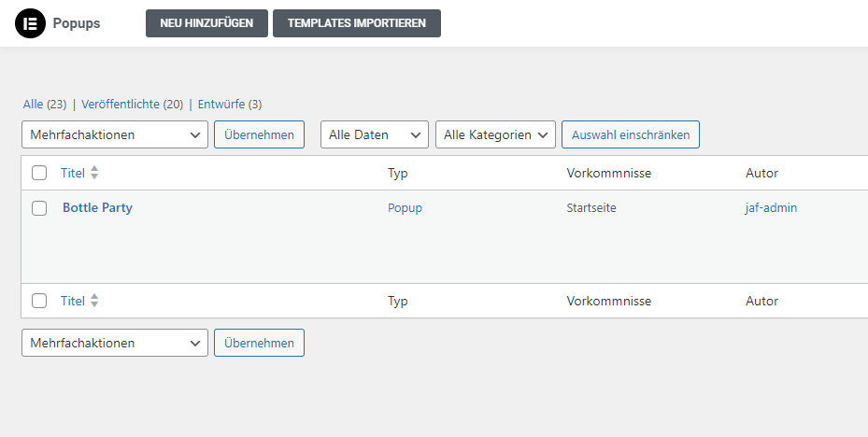
Task: Show Alle (23) popups filter
Action: coord(44,105)
